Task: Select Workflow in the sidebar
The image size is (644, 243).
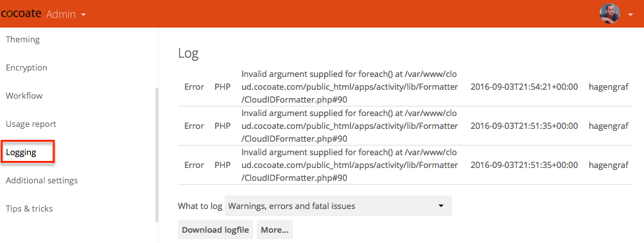Action: 24,96
